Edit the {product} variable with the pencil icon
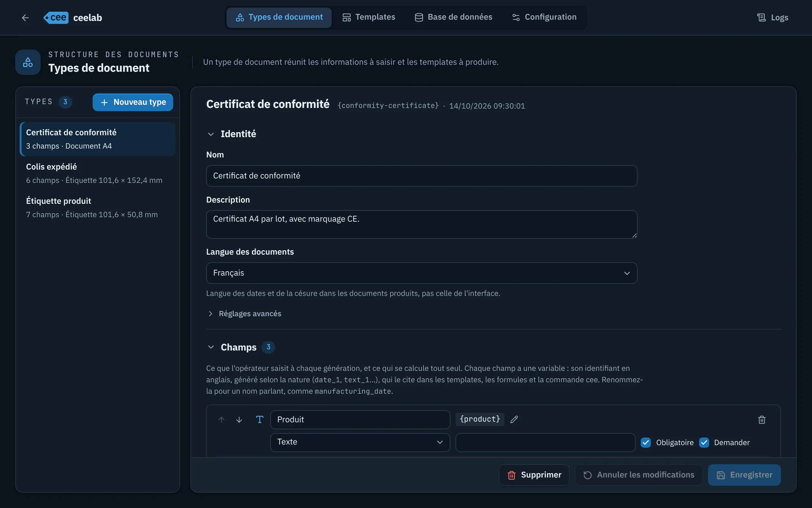 coord(514,419)
